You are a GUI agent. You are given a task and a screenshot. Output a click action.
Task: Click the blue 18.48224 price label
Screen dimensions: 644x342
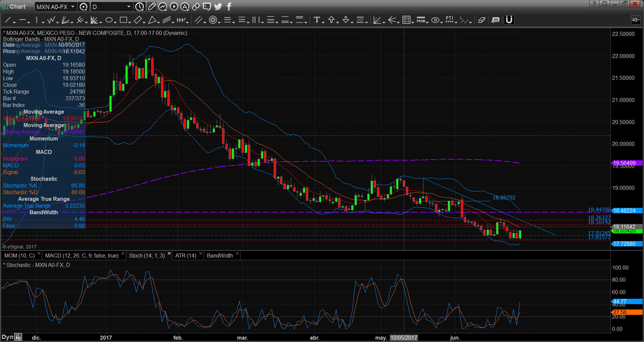click(x=627, y=211)
